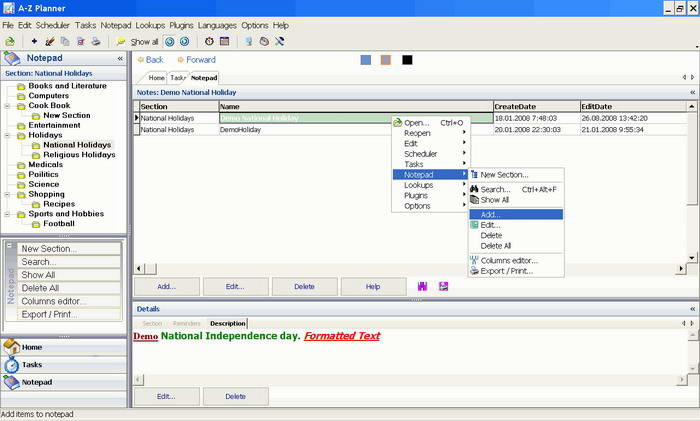Collapse the Notepad actions box toggle
700x421 pixels.
9,246
